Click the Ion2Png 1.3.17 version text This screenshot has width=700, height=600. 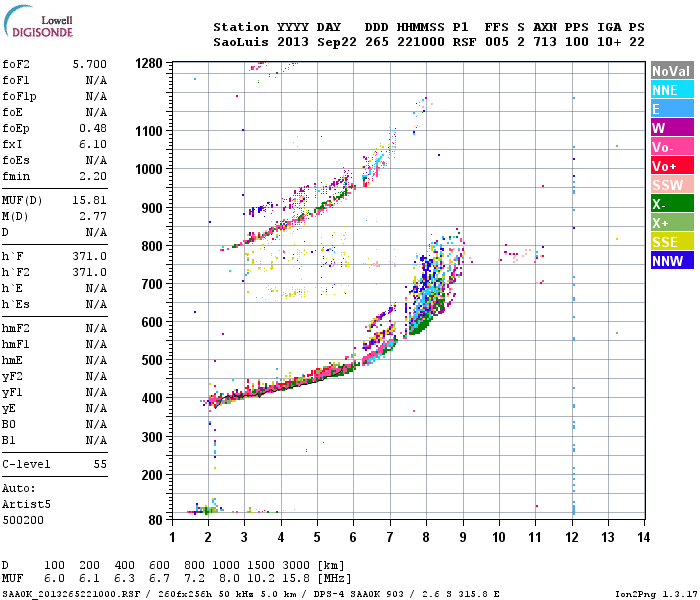click(x=656, y=594)
